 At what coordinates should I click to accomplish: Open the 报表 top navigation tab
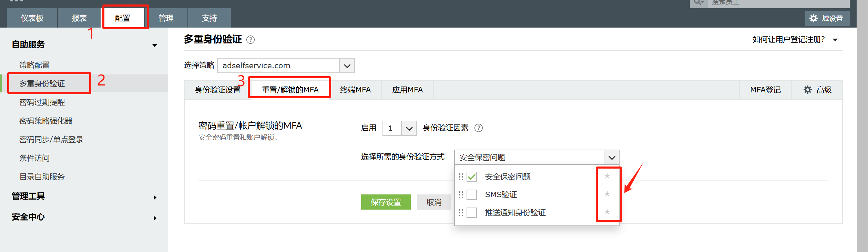click(x=79, y=18)
